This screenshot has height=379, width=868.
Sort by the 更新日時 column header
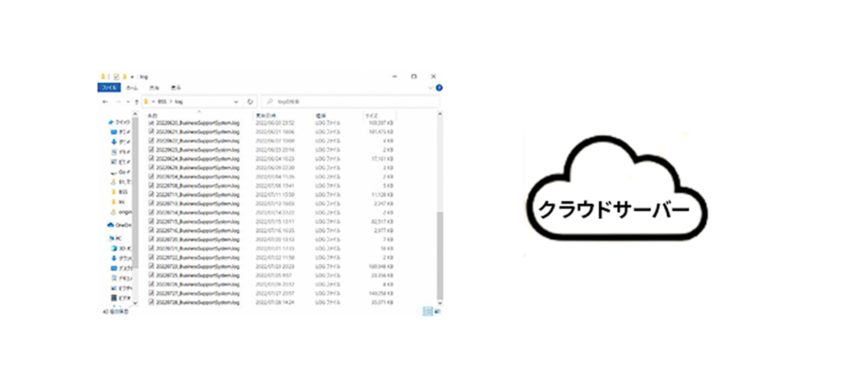[266, 115]
